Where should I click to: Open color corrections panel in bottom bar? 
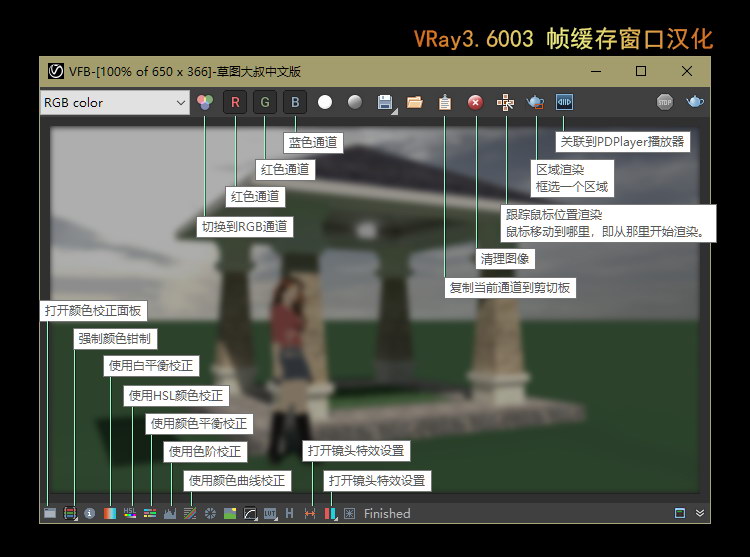[50, 513]
